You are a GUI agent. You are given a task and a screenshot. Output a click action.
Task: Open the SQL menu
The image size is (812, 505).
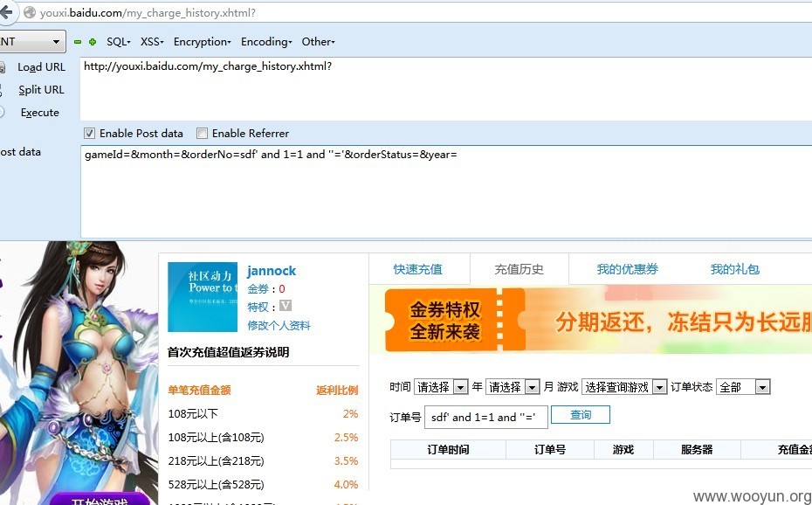coord(119,41)
